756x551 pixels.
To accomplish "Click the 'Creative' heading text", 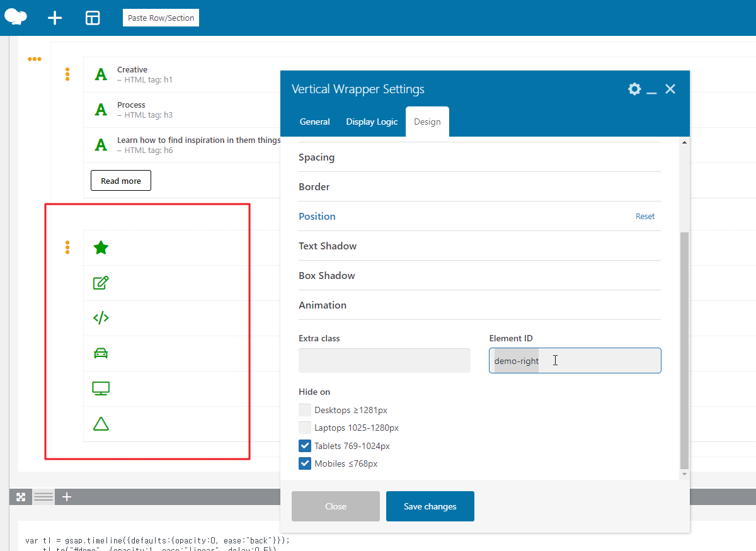I will coord(132,70).
